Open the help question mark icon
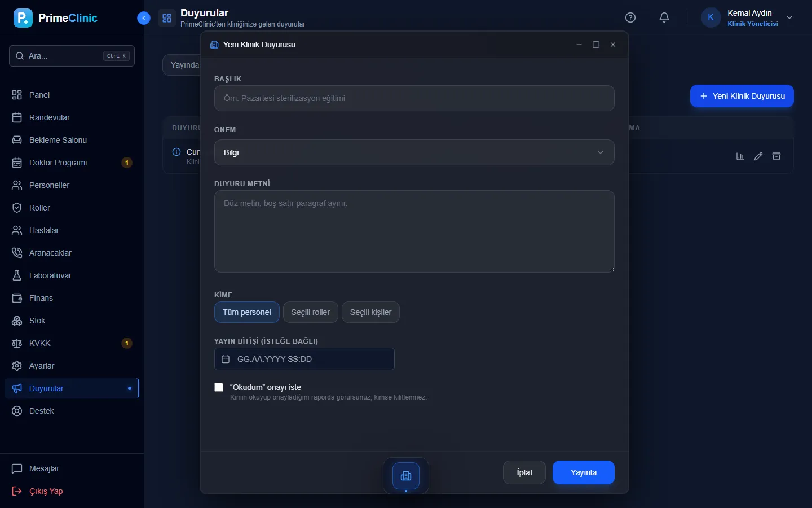 click(x=630, y=17)
